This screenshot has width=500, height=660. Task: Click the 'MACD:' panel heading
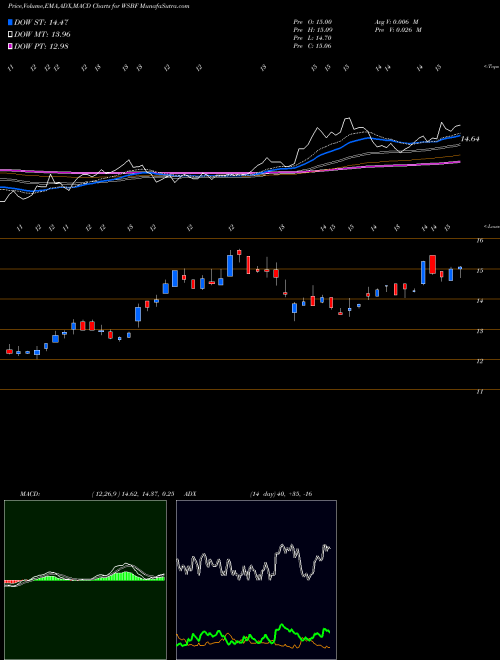(30, 494)
